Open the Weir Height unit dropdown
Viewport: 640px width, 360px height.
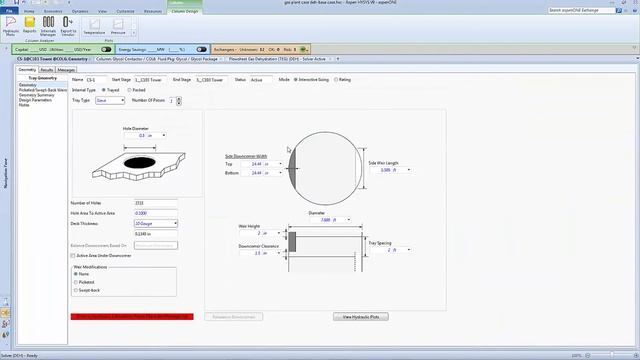pyautogui.click(x=279, y=233)
